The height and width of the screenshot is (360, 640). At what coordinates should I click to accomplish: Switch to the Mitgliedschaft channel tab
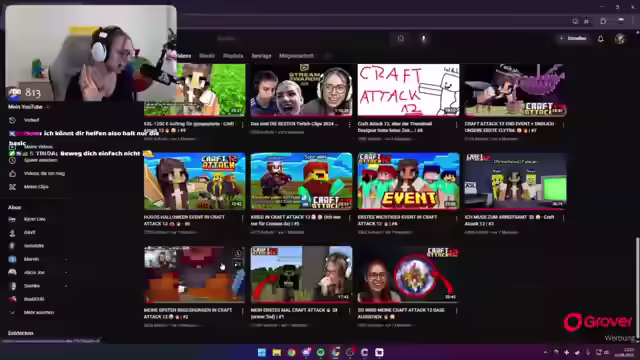coord(296,56)
